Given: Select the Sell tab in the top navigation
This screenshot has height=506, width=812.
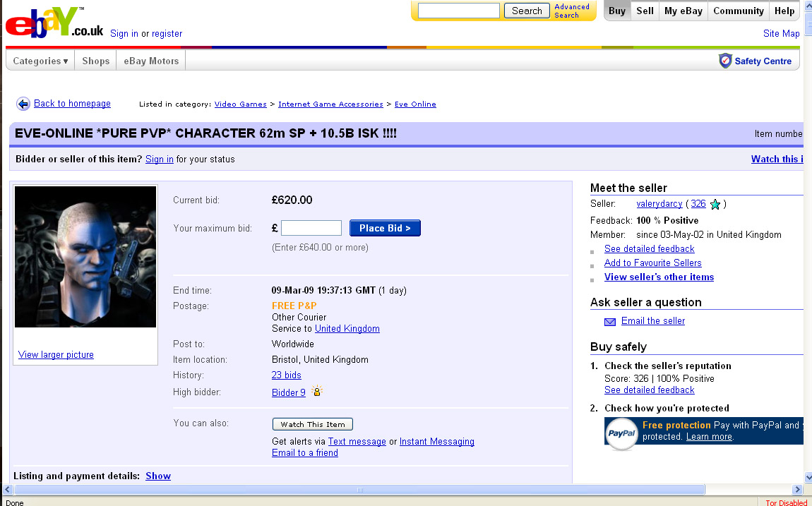Looking at the screenshot, I should tap(645, 11).
